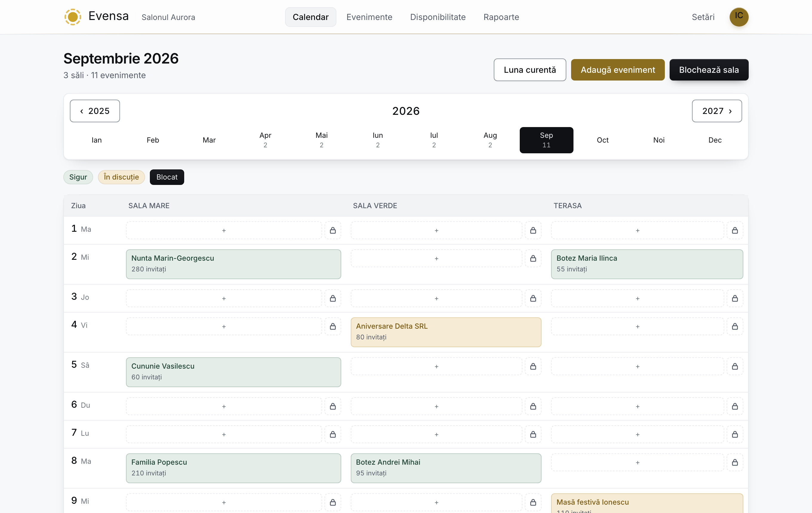Toggle the Blocat status filter
This screenshot has width=812, height=513.
167,177
